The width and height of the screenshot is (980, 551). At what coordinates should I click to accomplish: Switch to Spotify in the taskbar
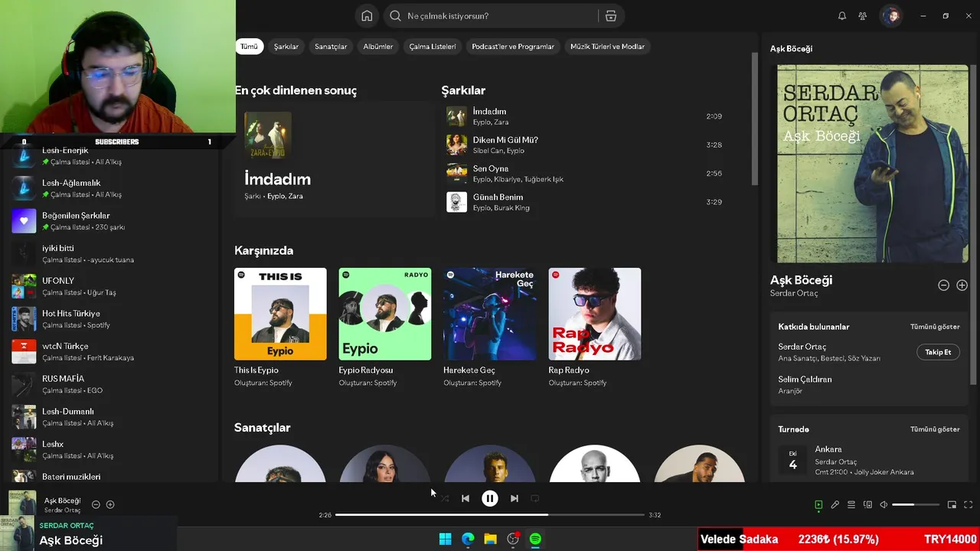click(535, 540)
